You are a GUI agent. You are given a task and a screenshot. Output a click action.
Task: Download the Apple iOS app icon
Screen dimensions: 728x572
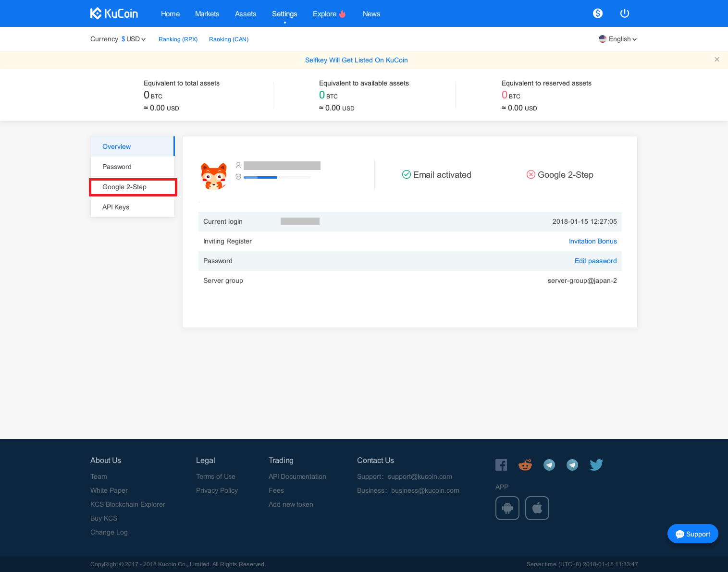pyautogui.click(x=537, y=508)
